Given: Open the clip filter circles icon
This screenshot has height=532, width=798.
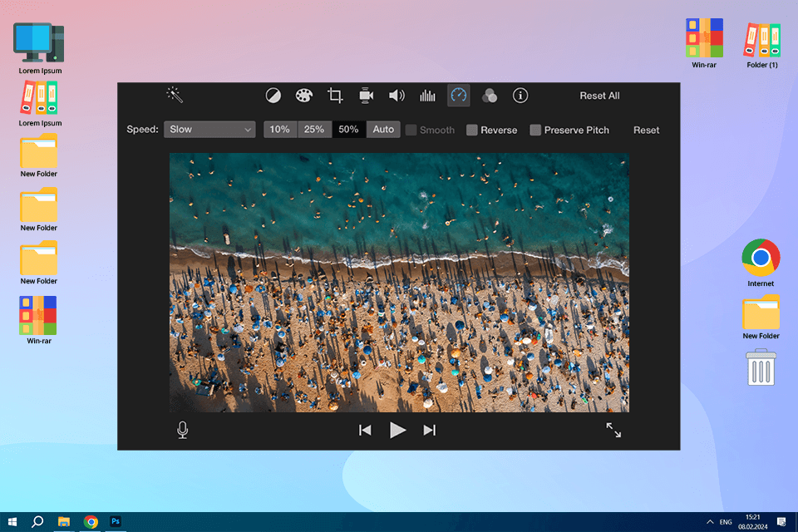Looking at the screenshot, I should pos(489,96).
